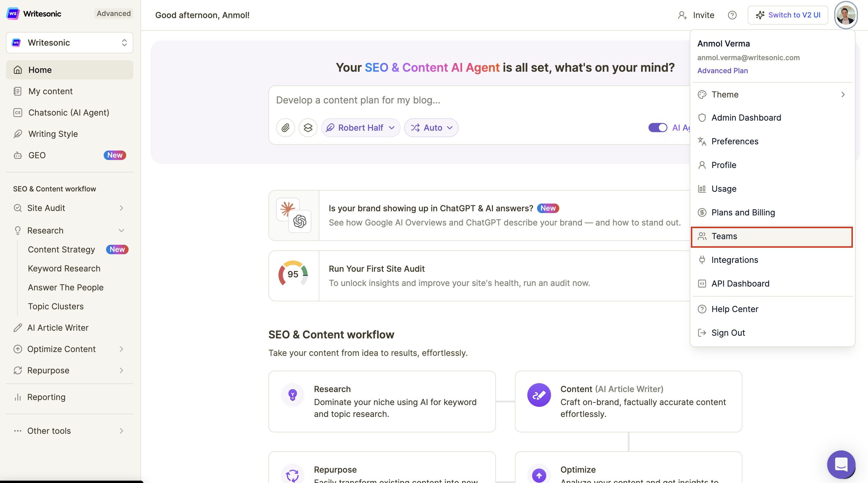The width and height of the screenshot is (868, 483).
Task: Expand the Site Audit sidebar item
Action: [x=121, y=208]
